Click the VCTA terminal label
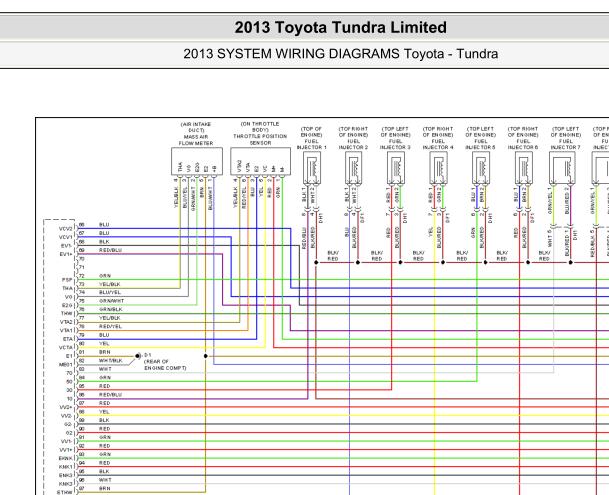Viewport: 609px width, 495px height. coord(66,348)
